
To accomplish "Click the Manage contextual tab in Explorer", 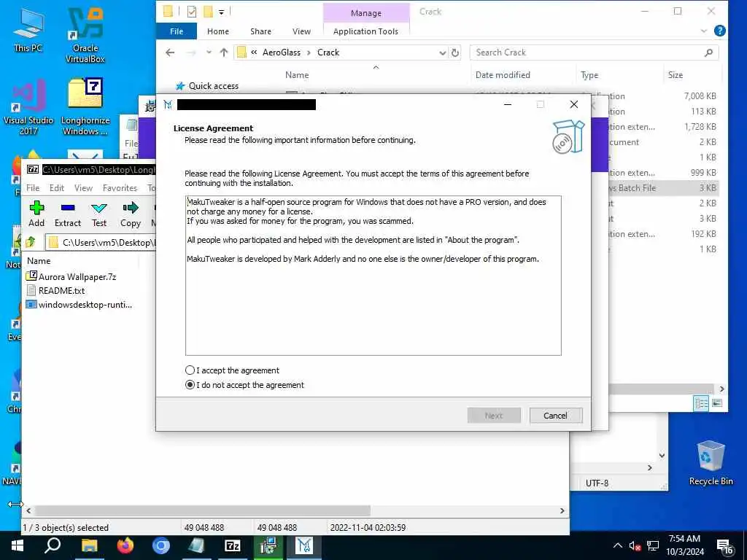I will 366,13.
